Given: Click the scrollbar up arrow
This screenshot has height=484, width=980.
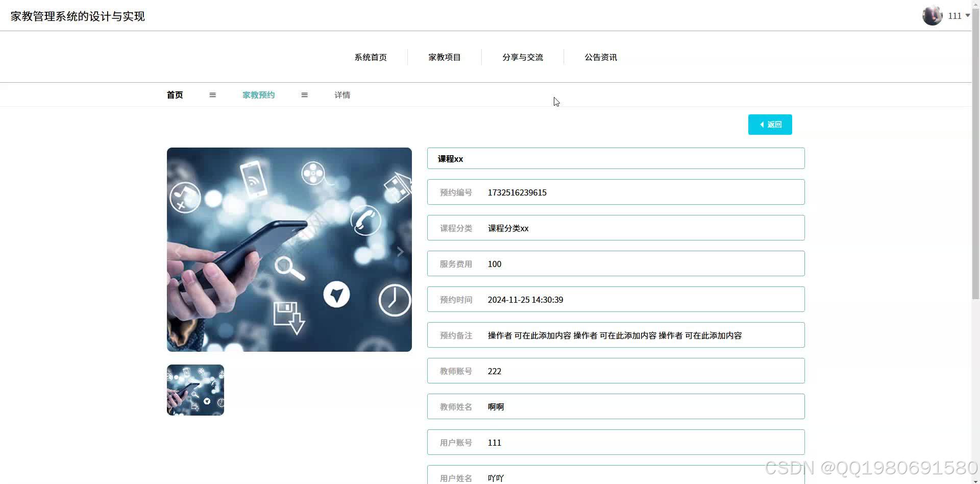Looking at the screenshot, I should point(975,4).
